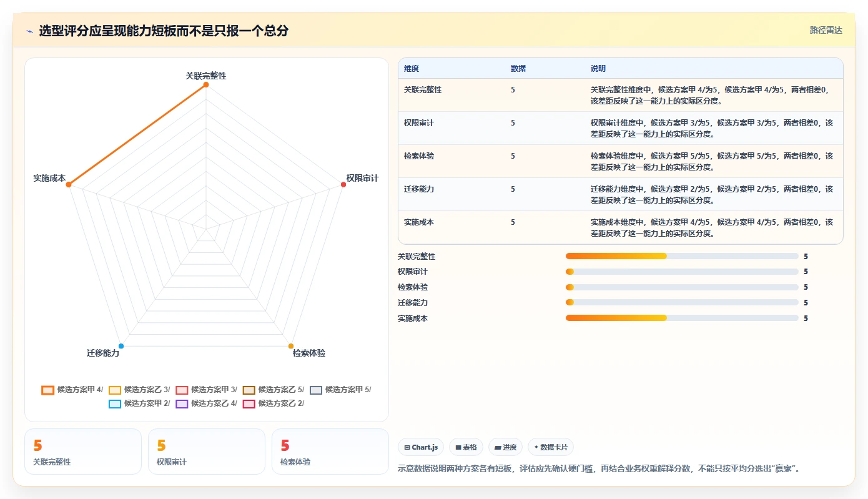Open the 权限审计 stat card showing 5

click(x=207, y=452)
